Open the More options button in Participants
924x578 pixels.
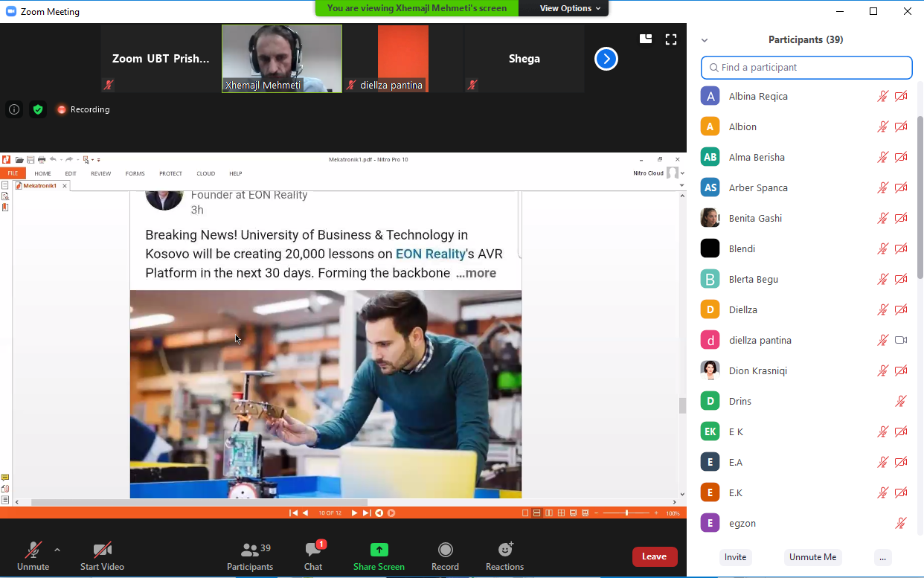[x=882, y=557]
